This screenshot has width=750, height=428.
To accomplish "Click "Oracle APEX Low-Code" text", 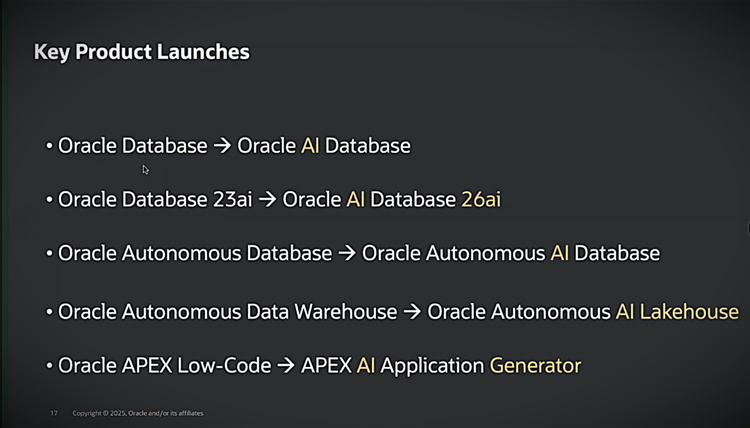I will (164, 366).
